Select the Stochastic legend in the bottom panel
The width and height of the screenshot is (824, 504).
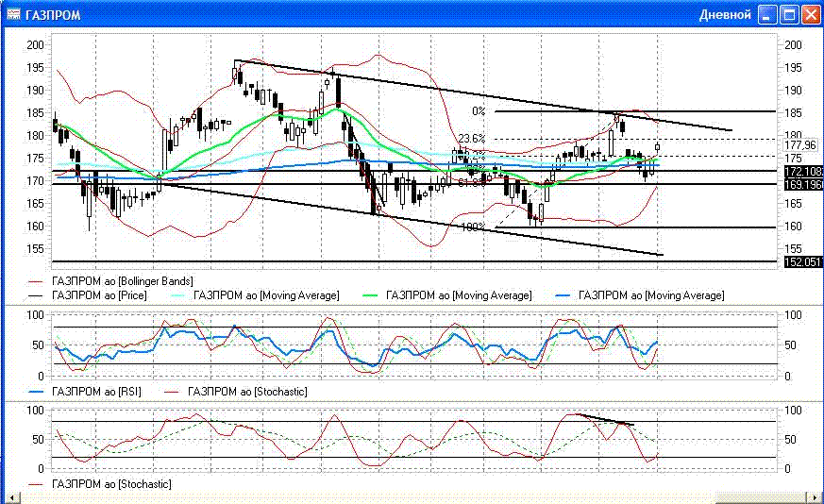pyautogui.click(x=100, y=484)
